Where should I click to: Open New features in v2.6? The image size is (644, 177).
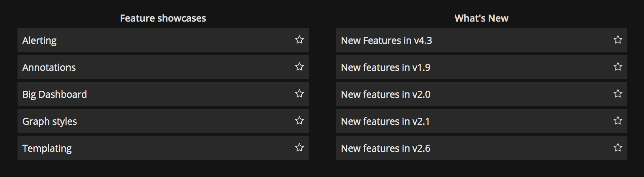pos(386,148)
